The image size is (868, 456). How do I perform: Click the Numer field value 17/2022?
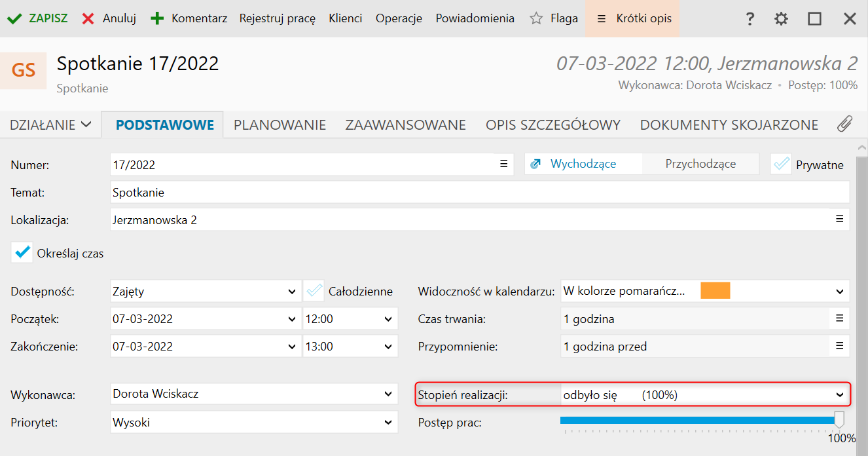(x=134, y=164)
